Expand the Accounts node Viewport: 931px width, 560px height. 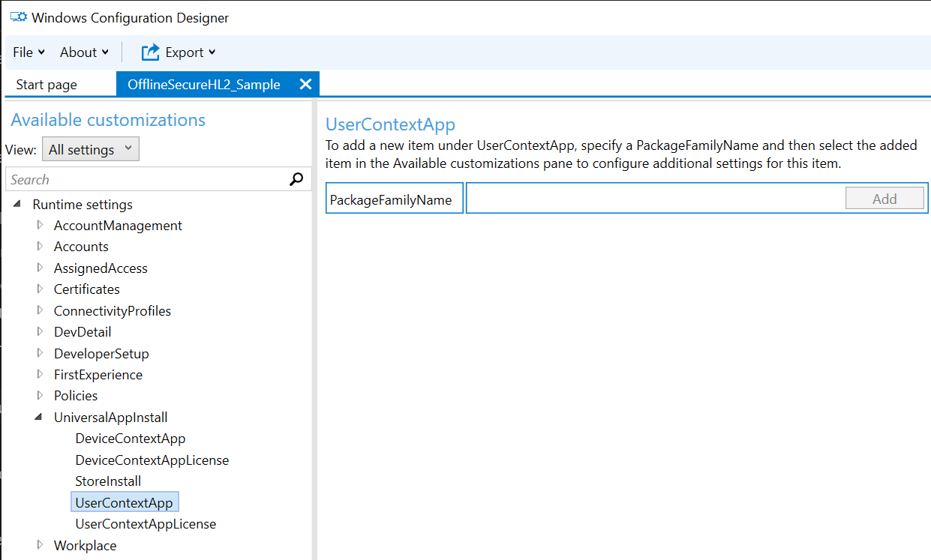click(x=40, y=246)
